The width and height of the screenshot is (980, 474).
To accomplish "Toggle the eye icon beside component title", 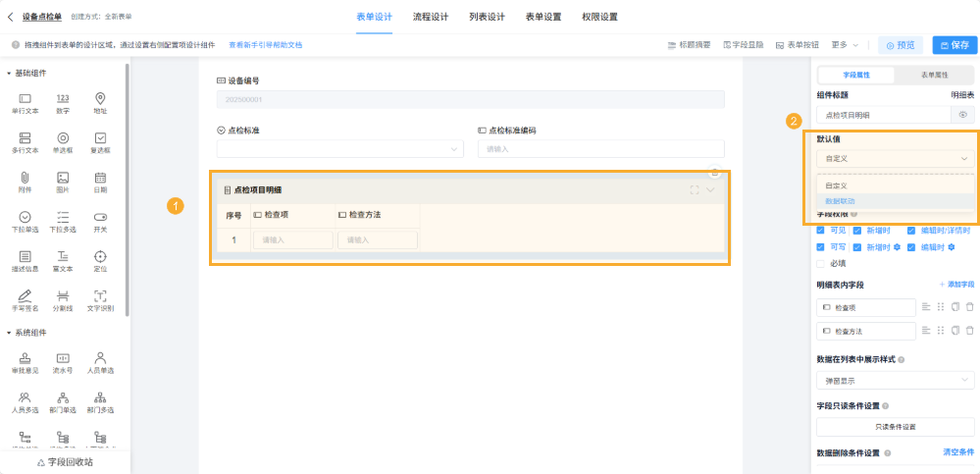I will [963, 115].
